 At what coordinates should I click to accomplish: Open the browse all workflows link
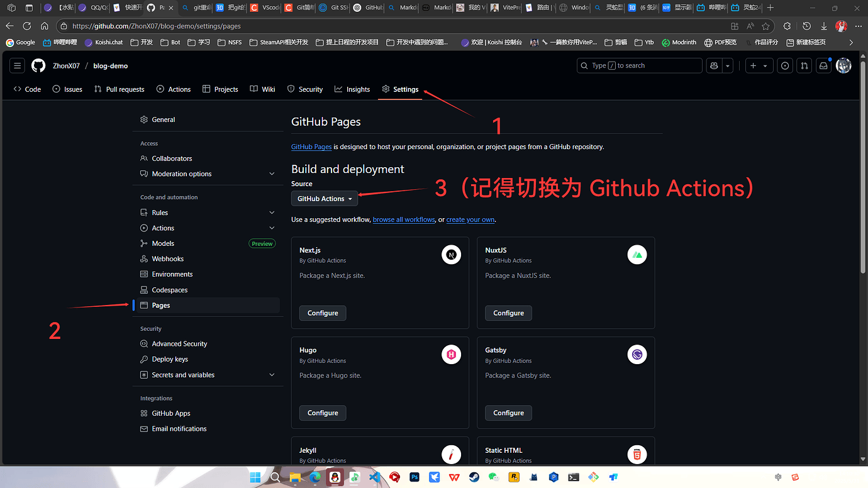403,219
